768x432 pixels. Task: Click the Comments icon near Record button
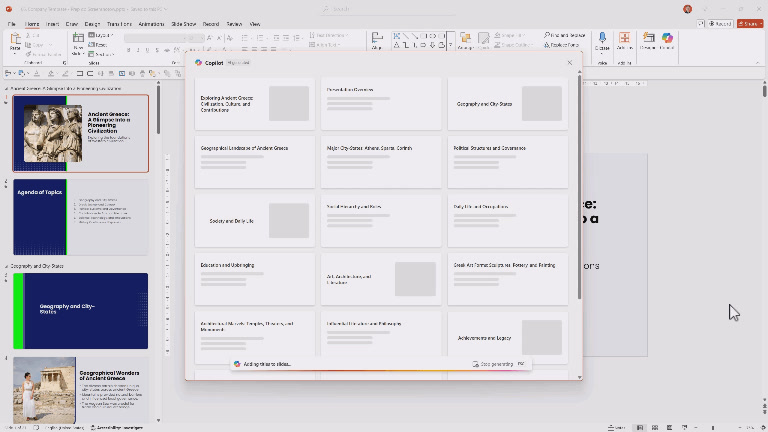pyautogui.click(x=700, y=24)
